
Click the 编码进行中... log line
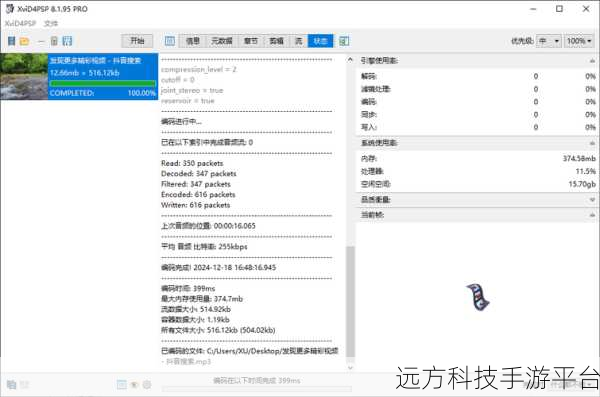coord(181,122)
